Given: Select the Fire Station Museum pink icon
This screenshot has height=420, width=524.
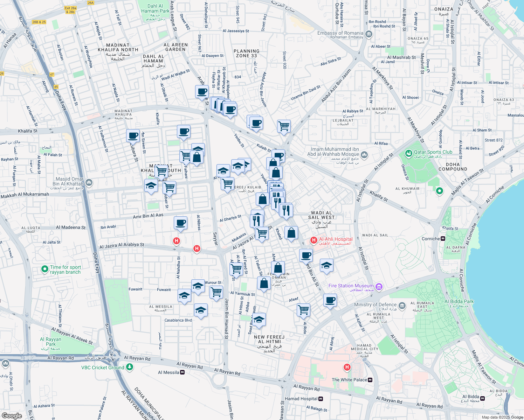Looking at the screenshot, I should click(x=379, y=287).
